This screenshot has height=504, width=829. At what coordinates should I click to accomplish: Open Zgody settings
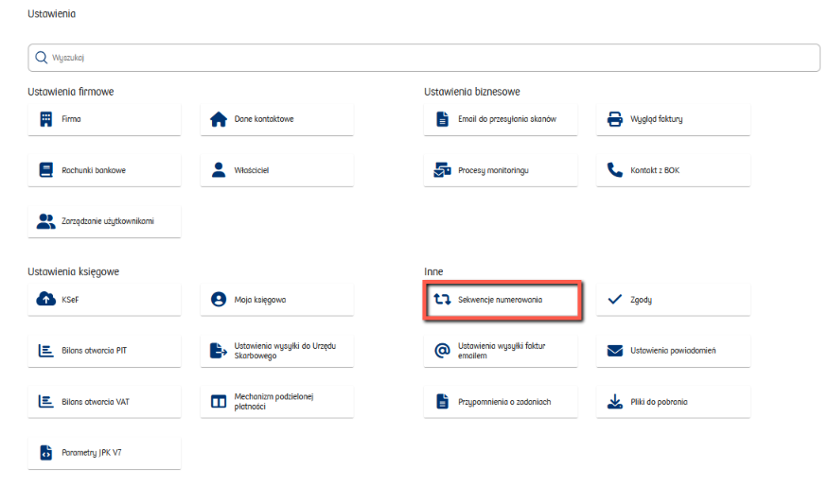[674, 300]
